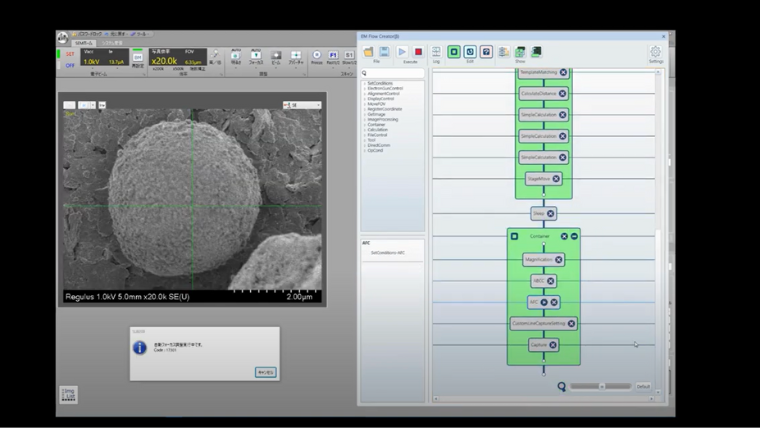Turn electron beam OFF
The width and height of the screenshot is (760, 428).
(70, 65)
